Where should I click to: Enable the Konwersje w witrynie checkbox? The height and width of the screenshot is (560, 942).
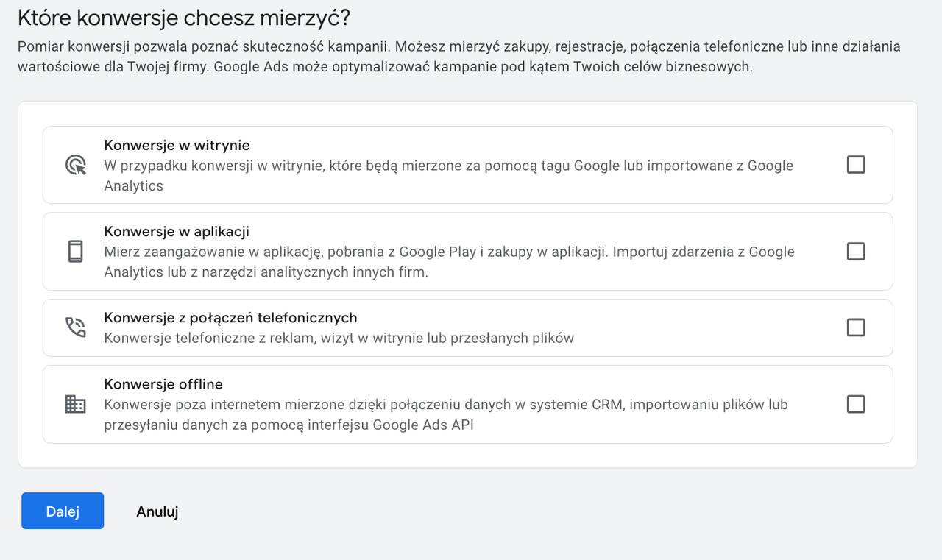click(855, 165)
